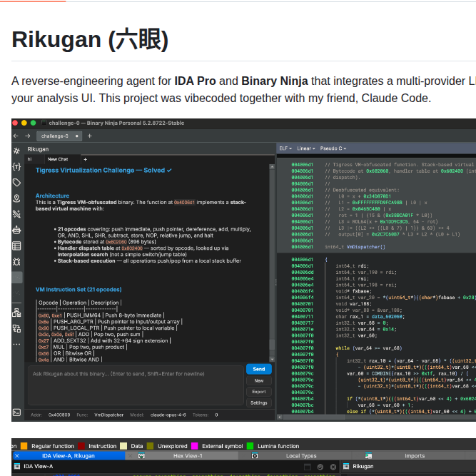476x476 pixels.
Task: Open the Memory Map pin icon
Action: (16, 198)
